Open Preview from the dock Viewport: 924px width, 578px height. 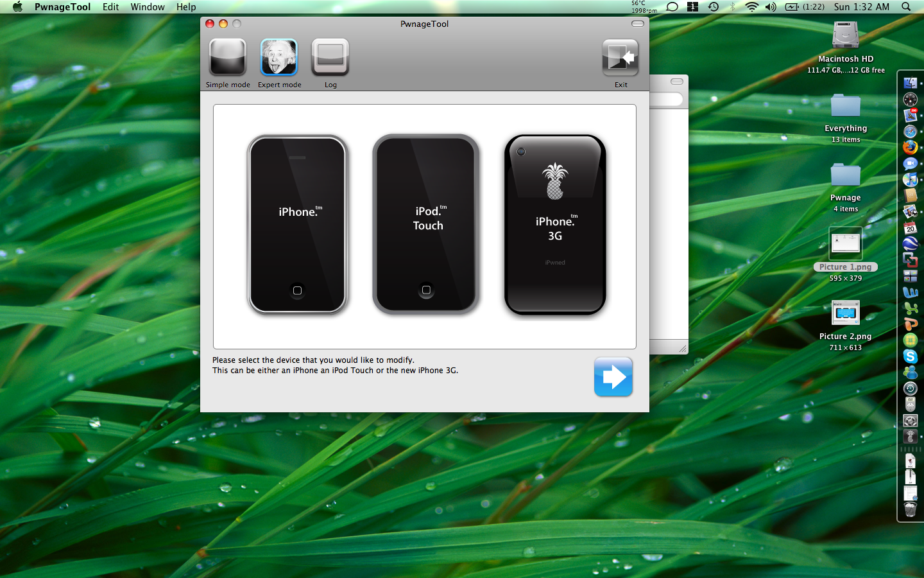(x=911, y=211)
